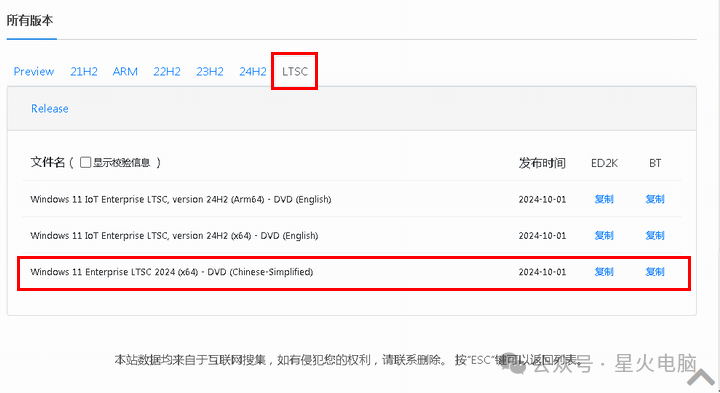
Task: Click the BT column header
Action: point(655,163)
